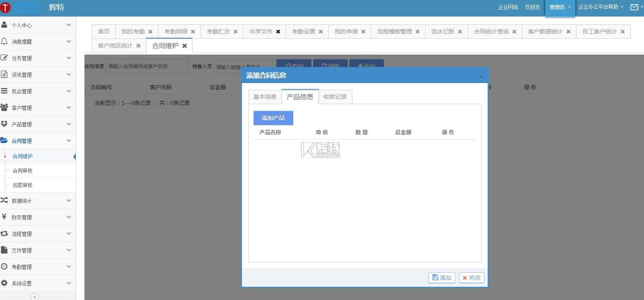Screen dimensions: 644x300
Task: Close the 共享文件 tab with its X
Action: [x=278, y=32]
